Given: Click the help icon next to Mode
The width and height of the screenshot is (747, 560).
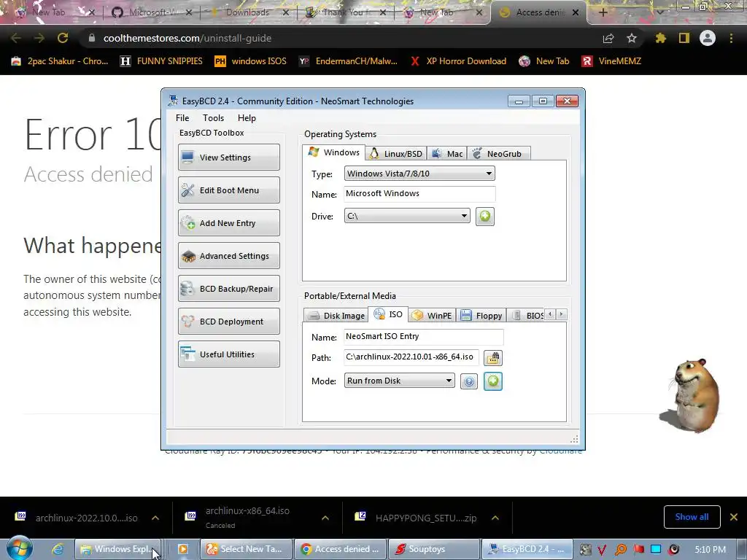Looking at the screenshot, I should [469, 381].
